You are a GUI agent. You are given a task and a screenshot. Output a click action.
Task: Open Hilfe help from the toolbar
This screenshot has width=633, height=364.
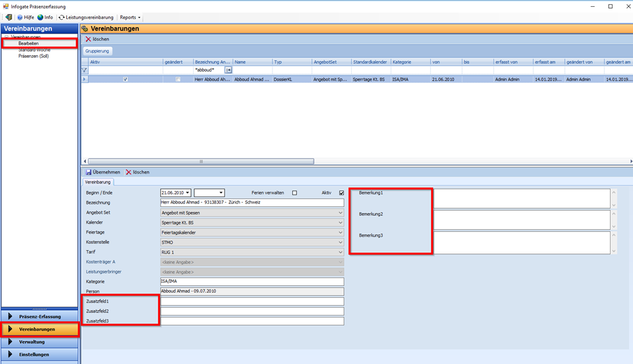click(25, 17)
